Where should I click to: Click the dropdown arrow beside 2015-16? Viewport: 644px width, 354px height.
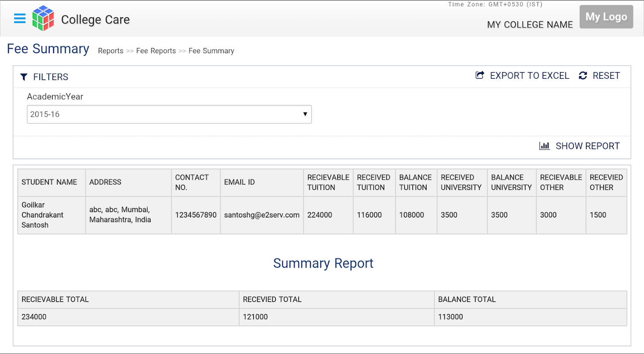[x=305, y=114]
